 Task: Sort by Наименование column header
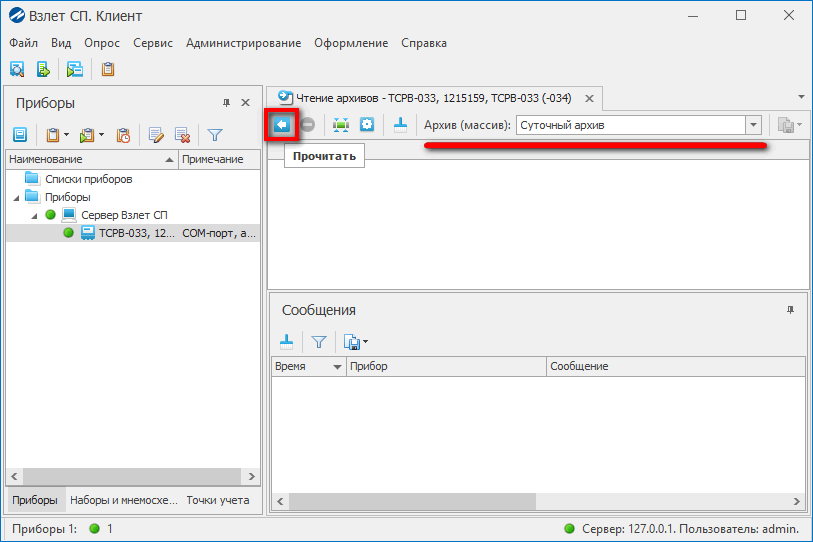(92, 159)
